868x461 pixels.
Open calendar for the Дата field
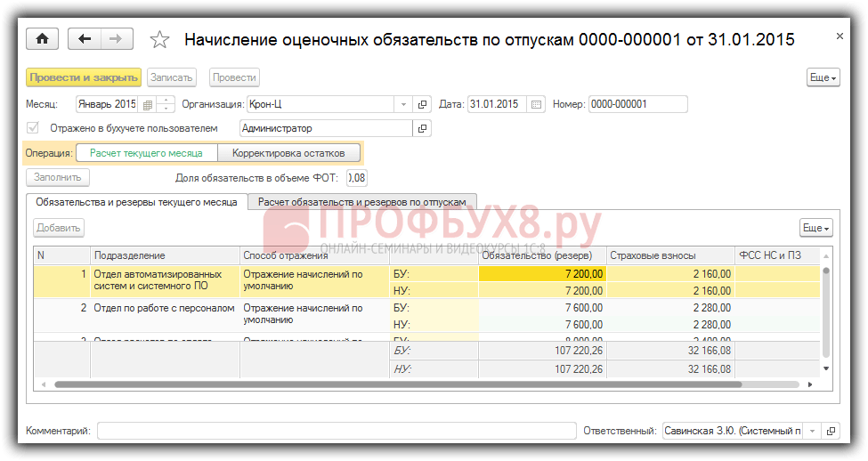tap(536, 104)
